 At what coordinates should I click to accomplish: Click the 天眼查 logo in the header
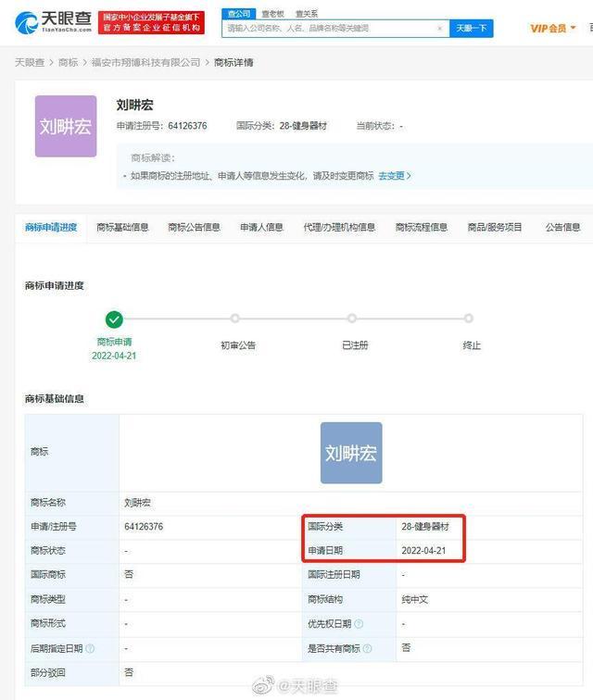[x=54, y=22]
